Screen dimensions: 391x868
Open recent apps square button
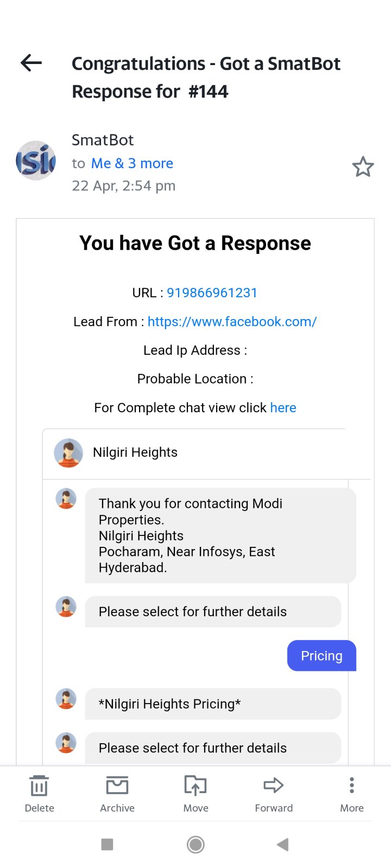[107, 845]
